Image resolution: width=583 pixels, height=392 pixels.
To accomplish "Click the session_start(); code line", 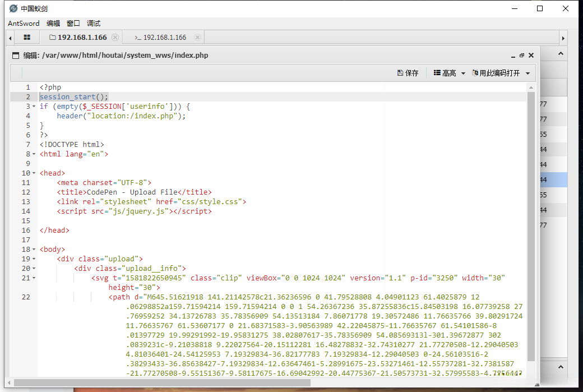I will pyautogui.click(x=73, y=96).
